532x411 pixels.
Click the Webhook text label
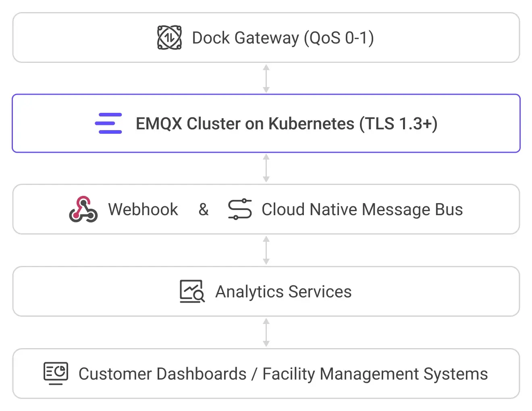(143, 210)
